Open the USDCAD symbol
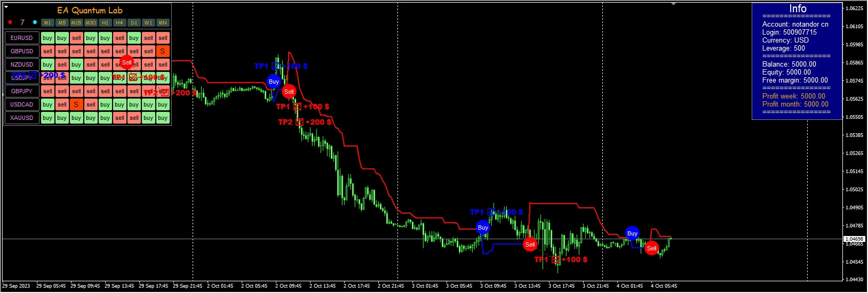 point(22,104)
